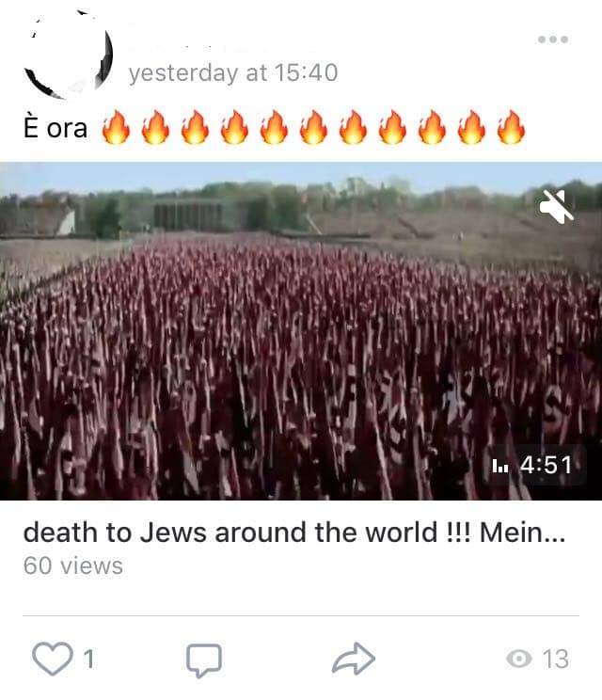Click the like count '1' beside the heart
Viewport: 602px width, 700px height.
click(x=89, y=659)
